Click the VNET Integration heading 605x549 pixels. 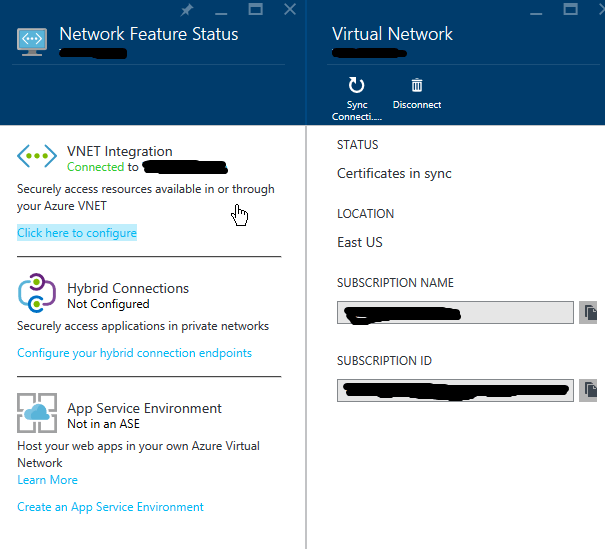tap(120, 151)
